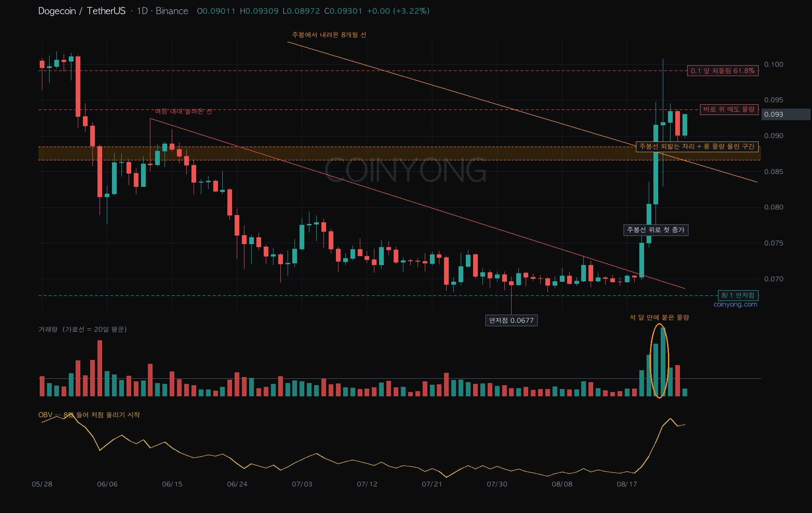The image size is (812, 513).
Task: Select the 07/03 date axis label
Action: pyautogui.click(x=302, y=484)
